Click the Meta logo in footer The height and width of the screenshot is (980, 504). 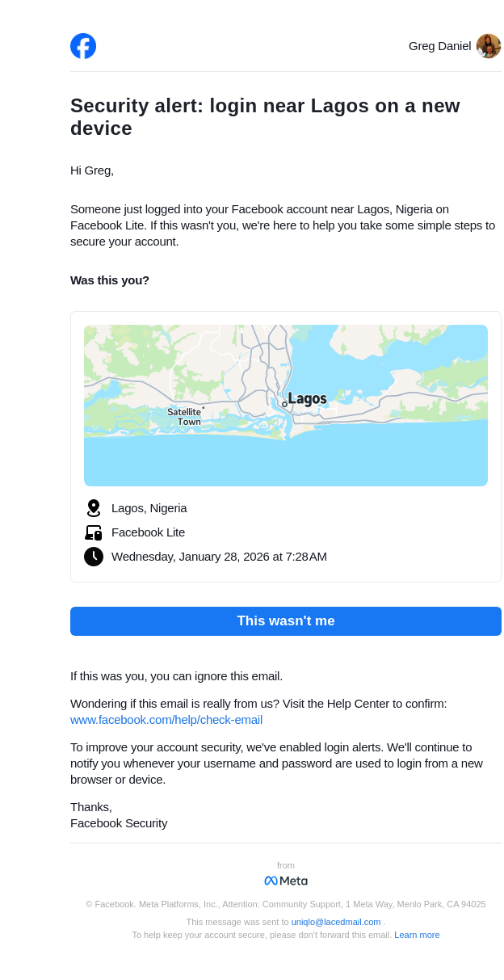[286, 881]
